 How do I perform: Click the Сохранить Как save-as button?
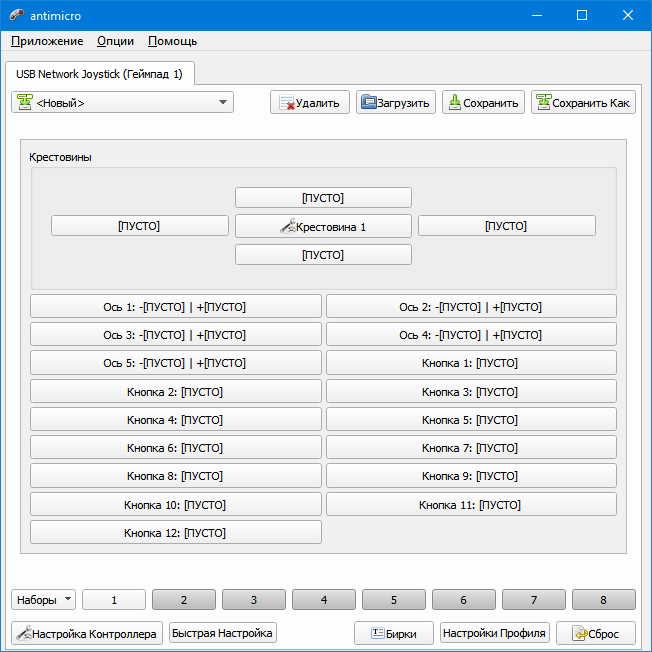(x=583, y=102)
